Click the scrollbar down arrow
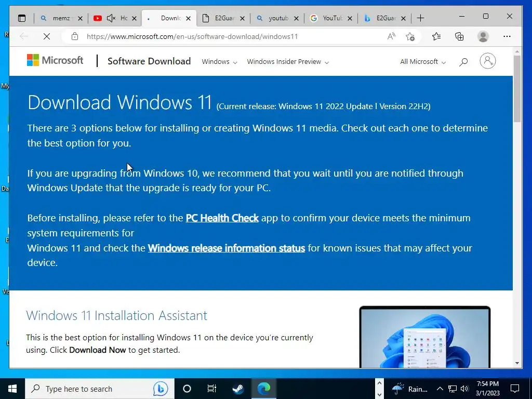532x399 pixels. (x=517, y=363)
